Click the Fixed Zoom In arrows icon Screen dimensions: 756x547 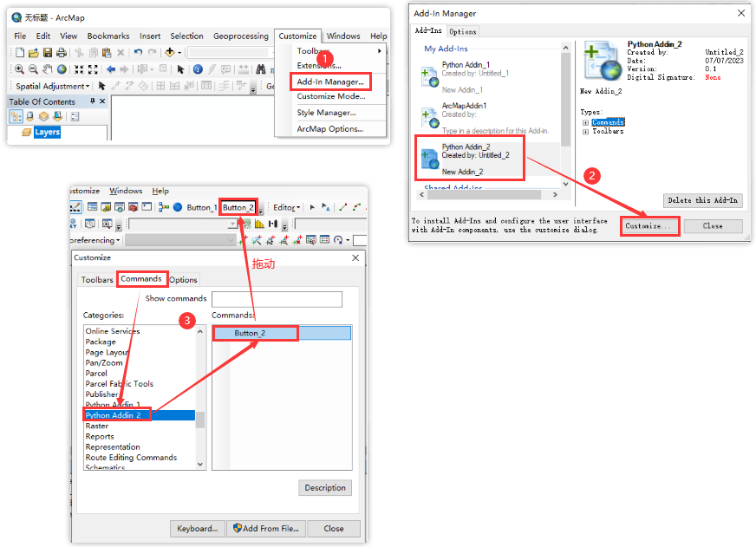(79, 69)
